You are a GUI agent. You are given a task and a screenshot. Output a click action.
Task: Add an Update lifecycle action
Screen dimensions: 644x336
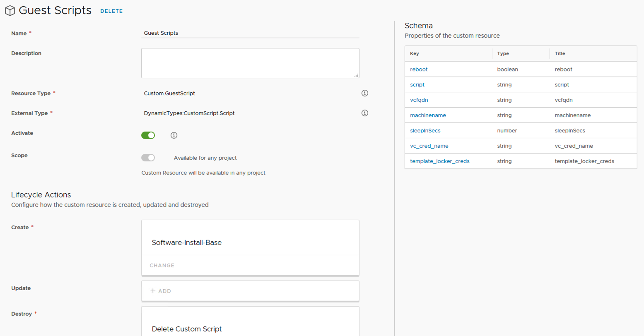[161, 291]
